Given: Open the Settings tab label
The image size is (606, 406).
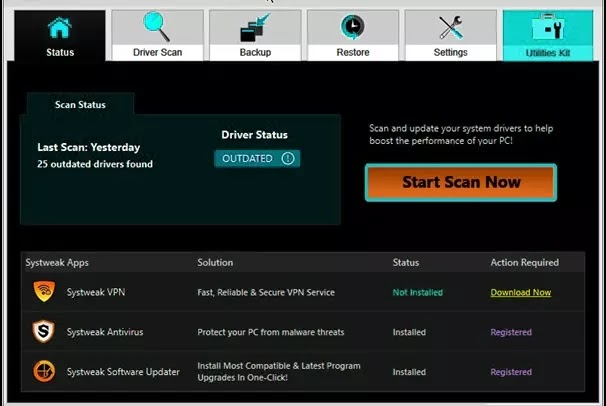Looking at the screenshot, I should 450,52.
